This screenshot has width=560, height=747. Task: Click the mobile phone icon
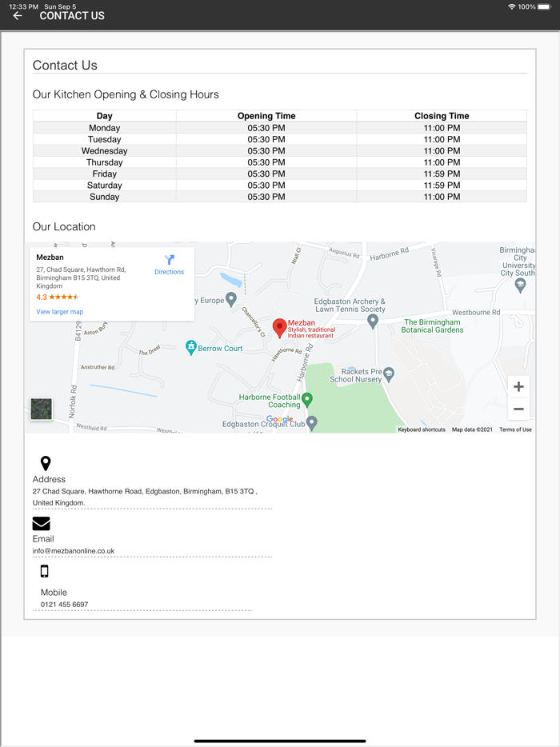[x=44, y=571]
